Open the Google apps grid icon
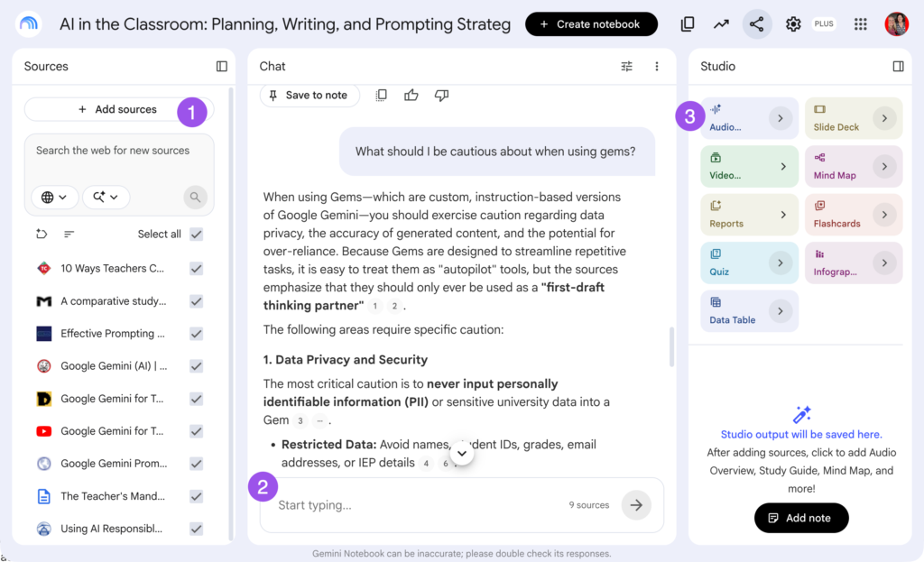The height and width of the screenshot is (562, 924). tap(860, 24)
